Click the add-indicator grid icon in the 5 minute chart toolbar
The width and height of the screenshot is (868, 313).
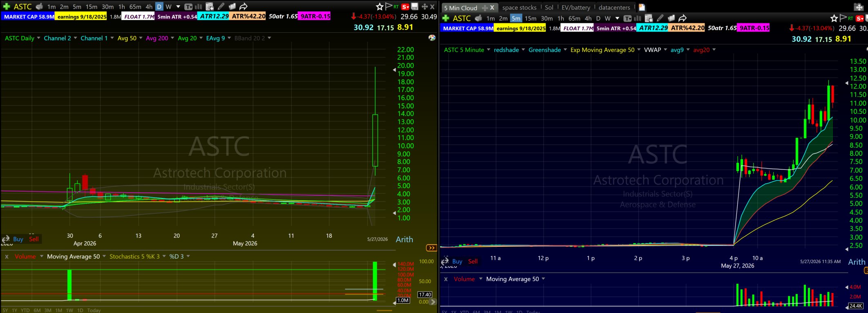coord(649,18)
